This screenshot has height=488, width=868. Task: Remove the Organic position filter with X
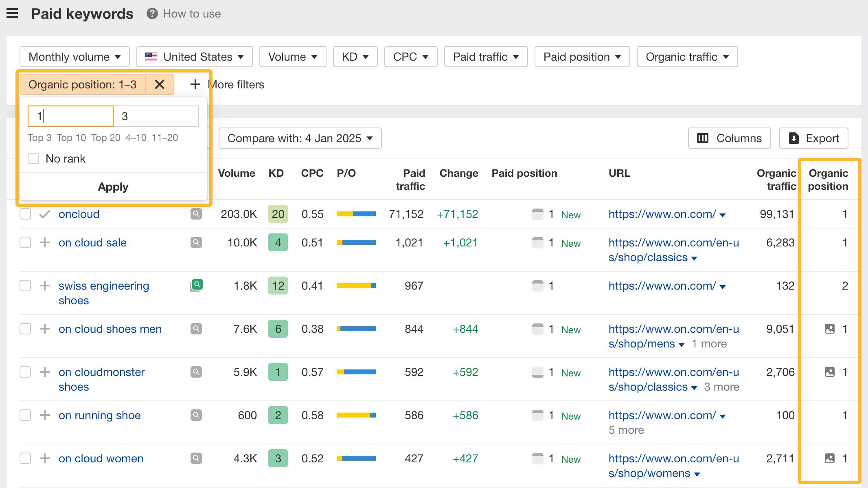160,84
